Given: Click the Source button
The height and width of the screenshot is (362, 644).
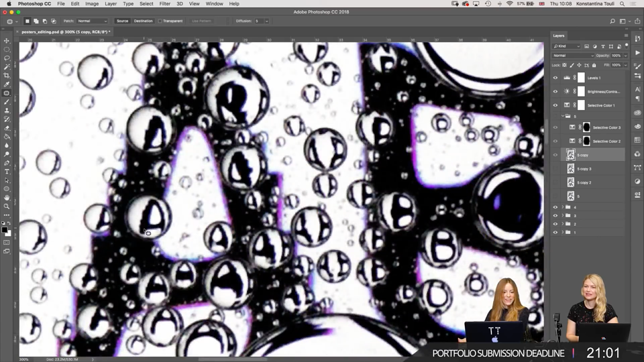Looking at the screenshot, I should (x=122, y=21).
